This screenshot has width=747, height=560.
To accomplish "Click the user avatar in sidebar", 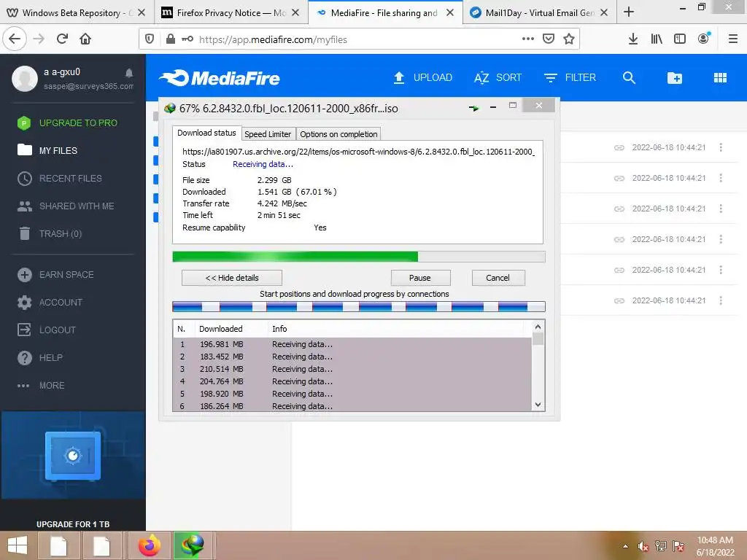I will (x=25, y=79).
